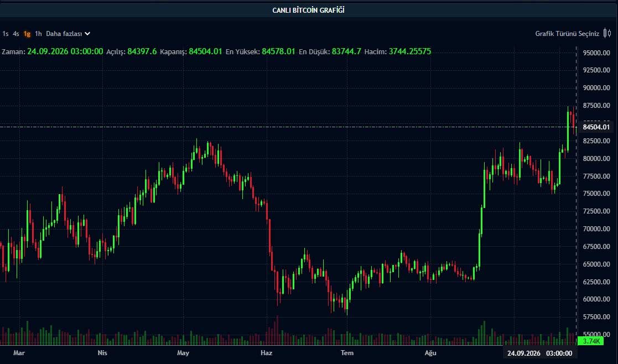Click the 60000.00 price axis label
Viewport: 618px width, 364px height.
click(x=597, y=299)
